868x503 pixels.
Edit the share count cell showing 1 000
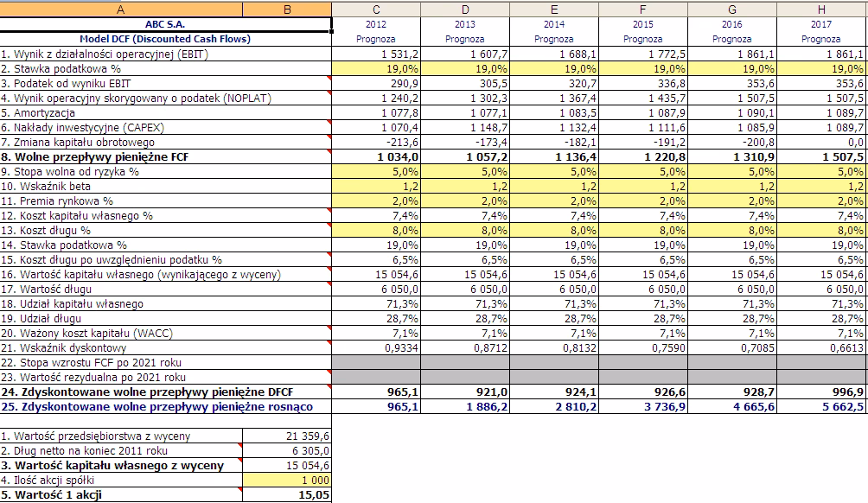coord(288,480)
